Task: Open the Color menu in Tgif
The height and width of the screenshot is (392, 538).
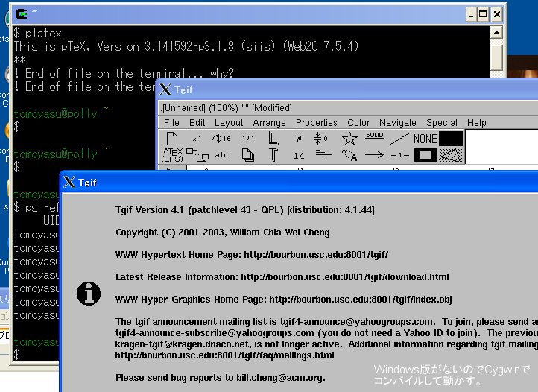Action: [358, 122]
